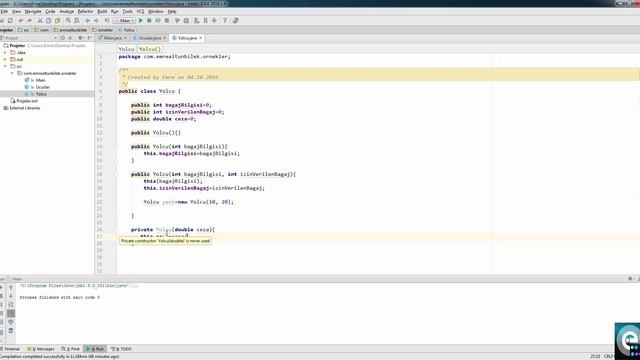
Task: Open the Run panel settings gear
Action: (630, 279)
